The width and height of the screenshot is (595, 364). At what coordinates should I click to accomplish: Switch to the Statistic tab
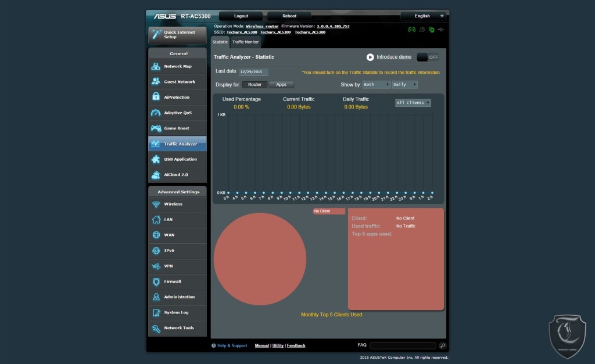pos(220,42)
